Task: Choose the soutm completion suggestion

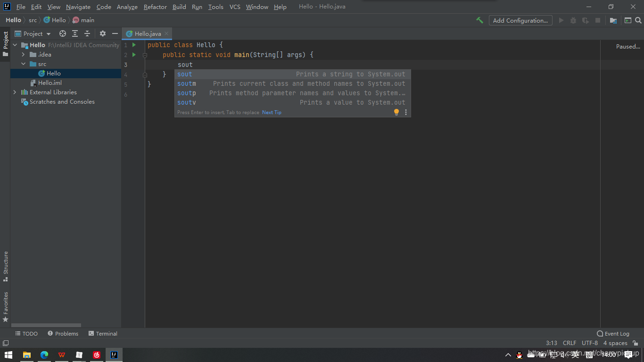Action: [x=292, y=83]
